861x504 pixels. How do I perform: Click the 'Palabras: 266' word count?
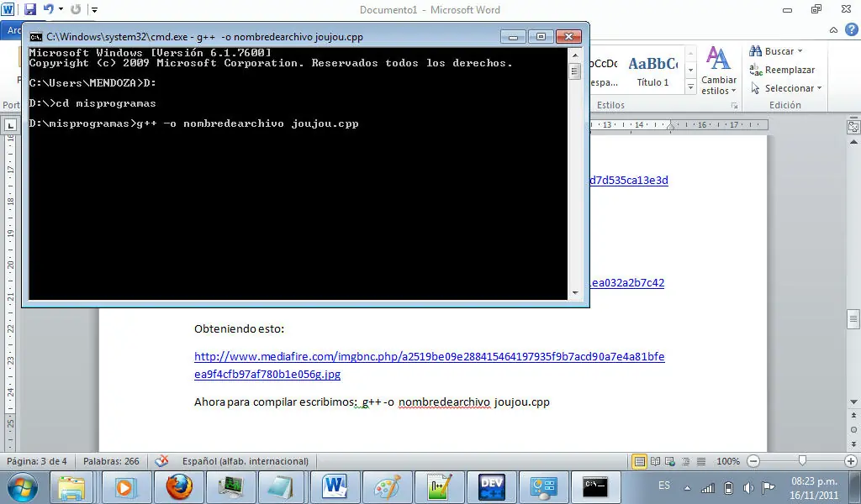tap(112, 461)
